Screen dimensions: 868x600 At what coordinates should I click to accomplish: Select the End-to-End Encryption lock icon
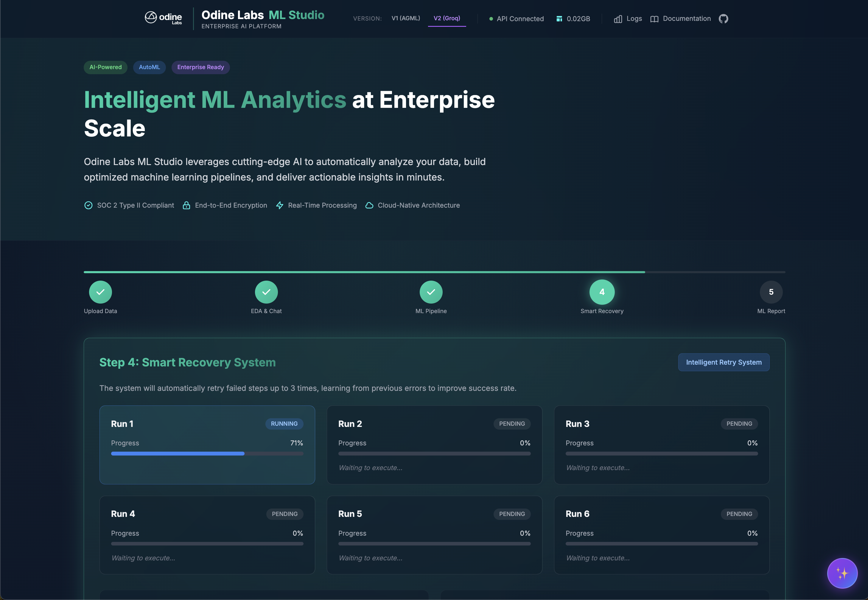(187, 205)
